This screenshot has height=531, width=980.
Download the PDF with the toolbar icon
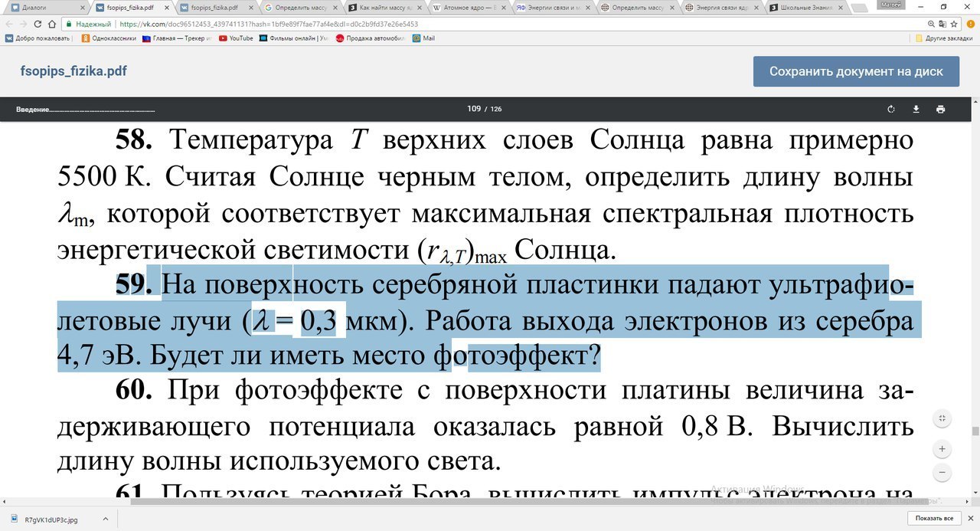pyautogui.click(x=916, y=109)
